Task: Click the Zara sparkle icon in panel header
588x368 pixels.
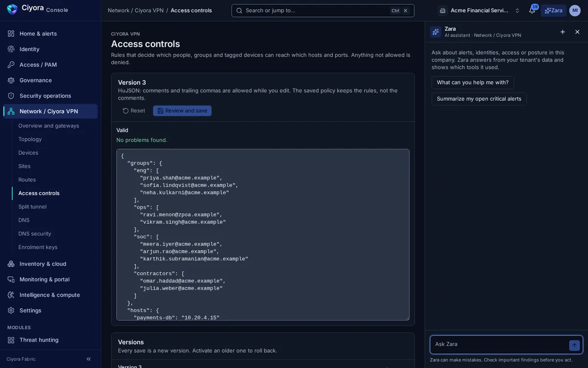Action: click(x=436, y=32)
